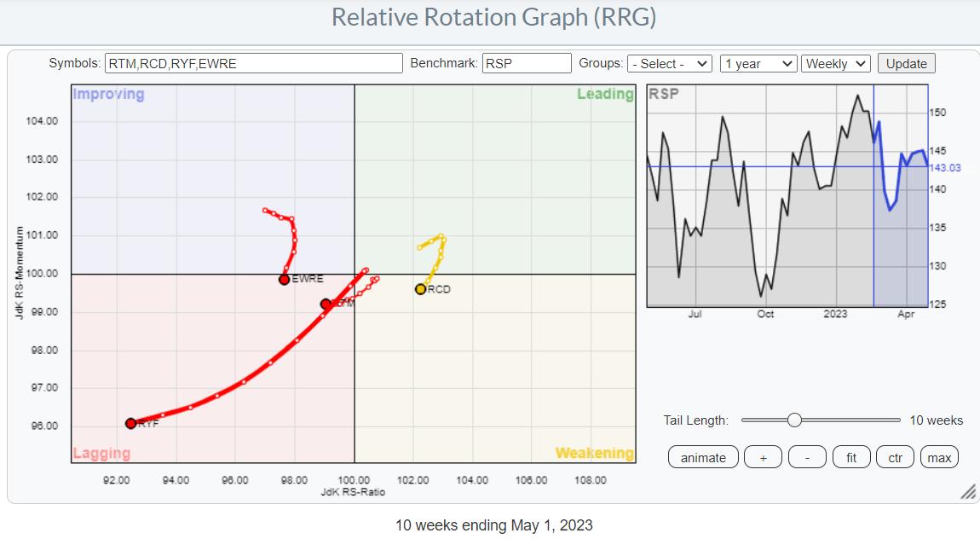Click the resize handle at panel corner

pyautogui.click(x=967, y=492)
